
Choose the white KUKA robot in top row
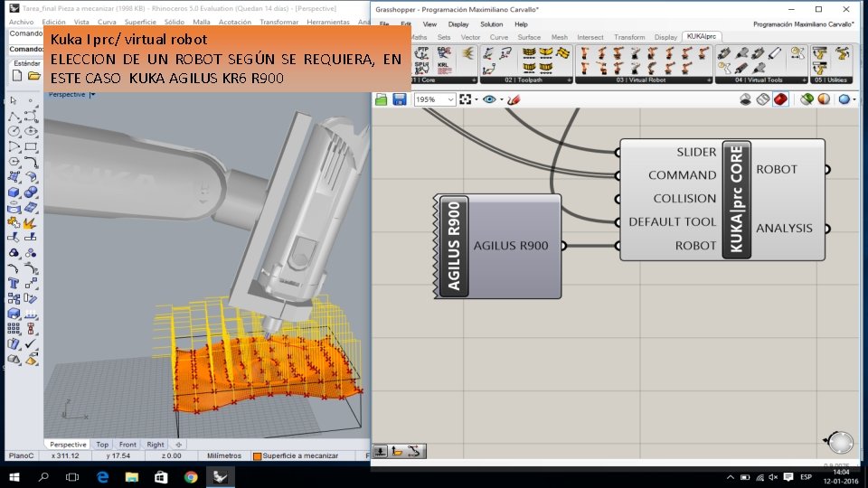tap(636, 53)
